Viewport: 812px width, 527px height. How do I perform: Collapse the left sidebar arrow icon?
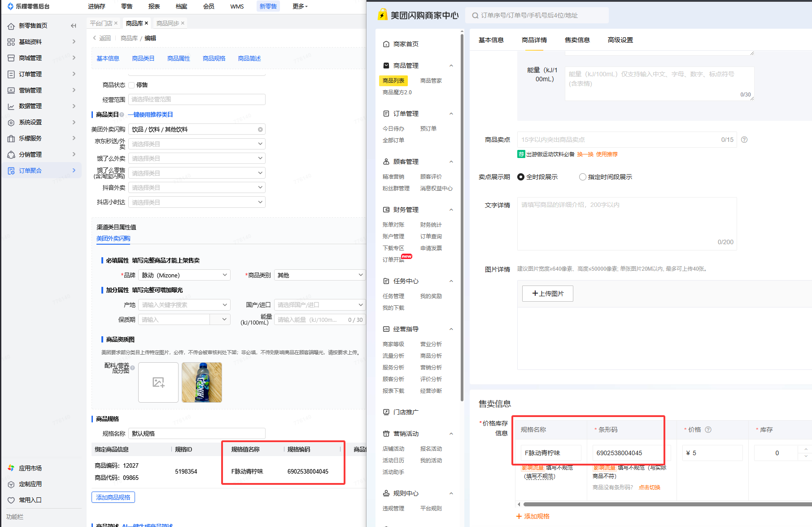[74, 26]
